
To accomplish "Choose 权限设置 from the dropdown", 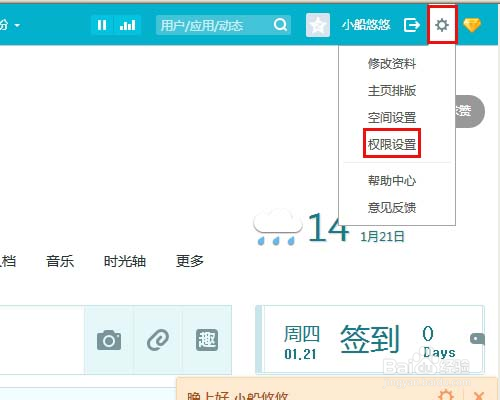I will coord(392,144).
